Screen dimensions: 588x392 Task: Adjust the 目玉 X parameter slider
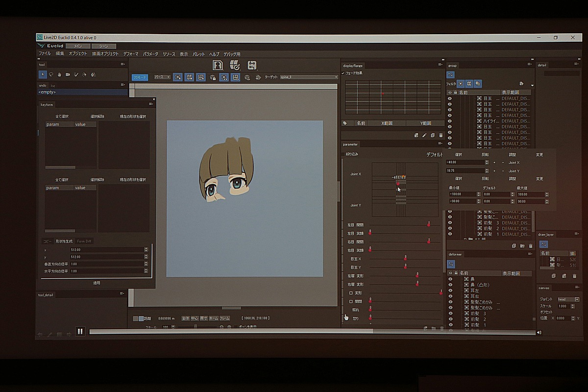[405, 258]
